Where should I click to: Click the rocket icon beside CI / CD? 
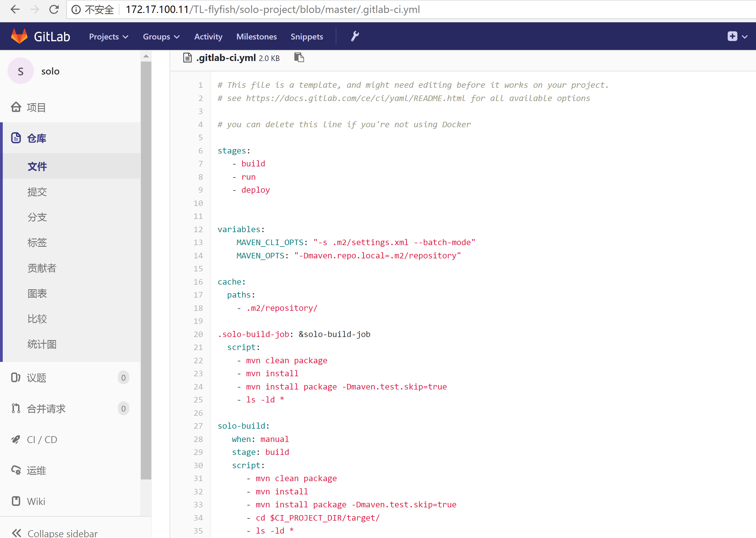tap(15, 439)
